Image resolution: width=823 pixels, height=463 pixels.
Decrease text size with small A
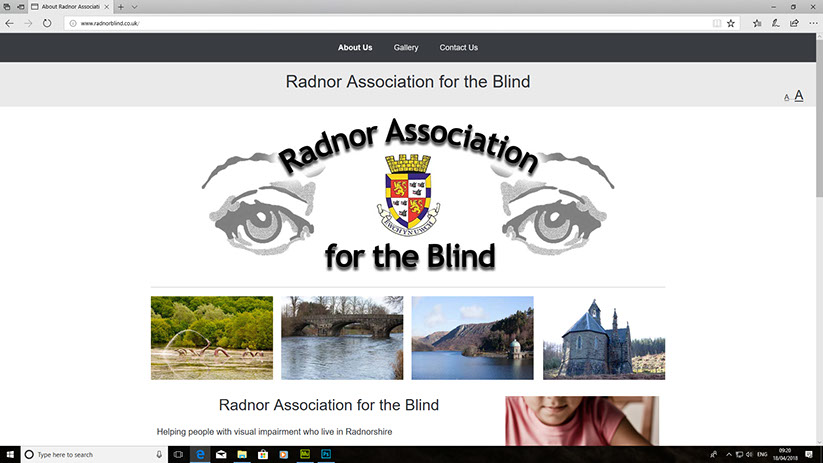[x=786, y=97]
